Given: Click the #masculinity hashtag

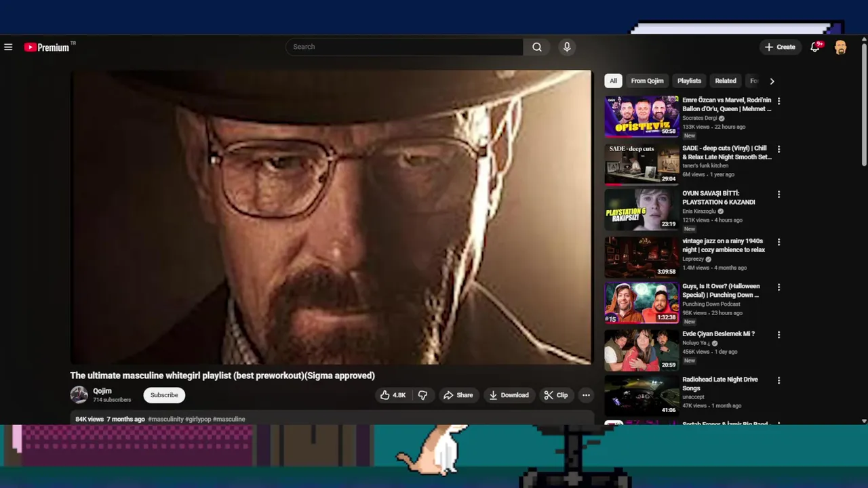Looking at the screenshot, I should 165,419.
